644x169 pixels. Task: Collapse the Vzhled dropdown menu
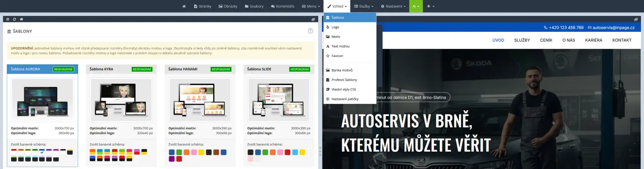pos(337,6)
